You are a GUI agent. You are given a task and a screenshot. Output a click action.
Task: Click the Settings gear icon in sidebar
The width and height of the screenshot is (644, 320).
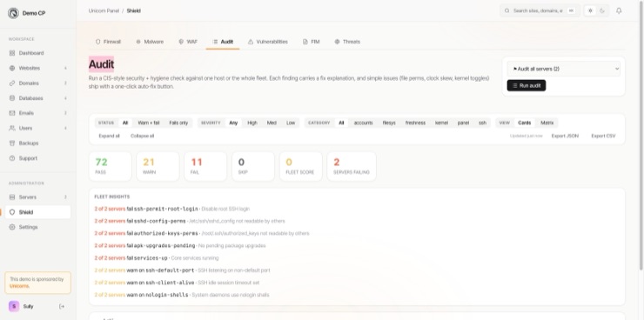tap(12, 227)
